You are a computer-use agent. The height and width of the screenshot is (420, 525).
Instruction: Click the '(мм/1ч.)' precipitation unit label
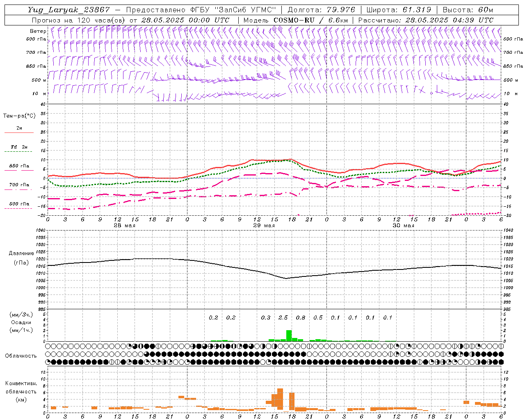tap(21, 330)
